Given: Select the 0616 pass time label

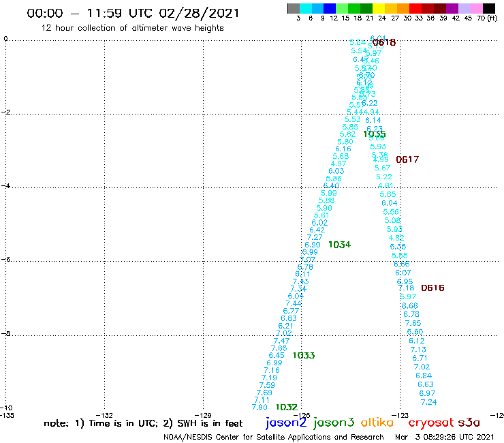Looking at the screenshot, I should (432, 288).
